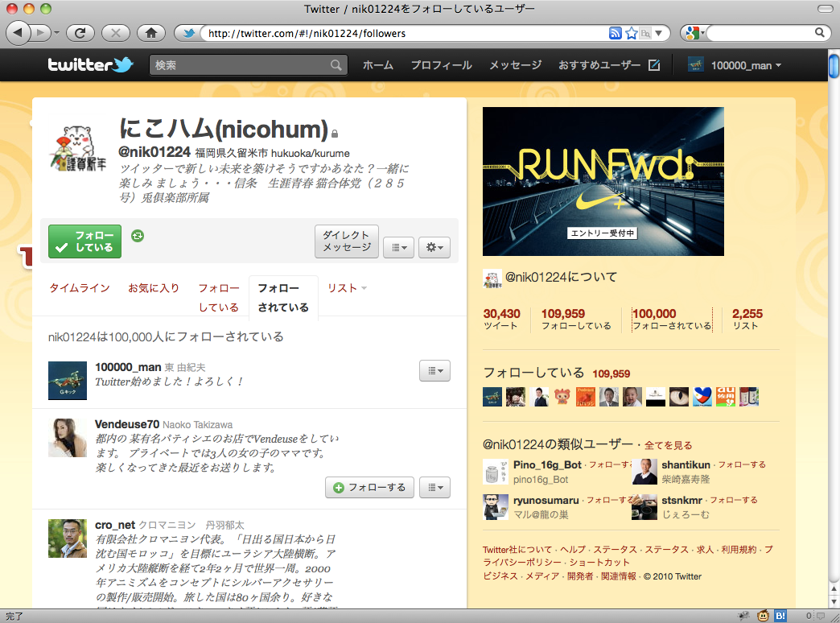Open the Vendeuse70 username link
The height and width of the screenshot is (623, 840).
[127, 424]
